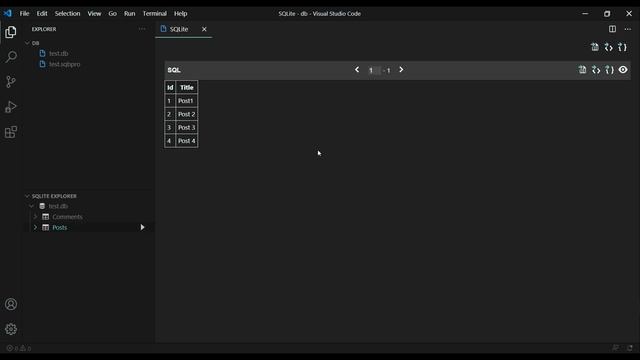Viewport: 640px width, 360px height.
Task: Click the page number input field
Action: click(374, 70)
